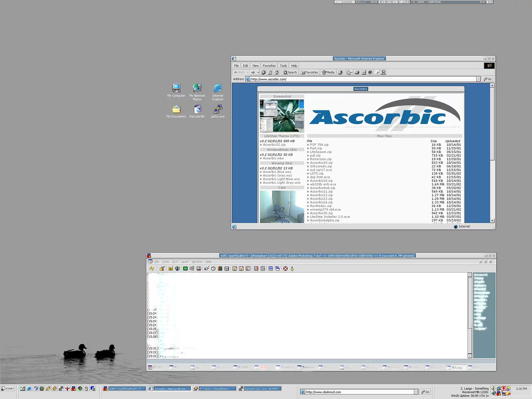Click the Stop loading icon in IE toolbar
Viewport: 532px width, 399px height.
(263, 72)
